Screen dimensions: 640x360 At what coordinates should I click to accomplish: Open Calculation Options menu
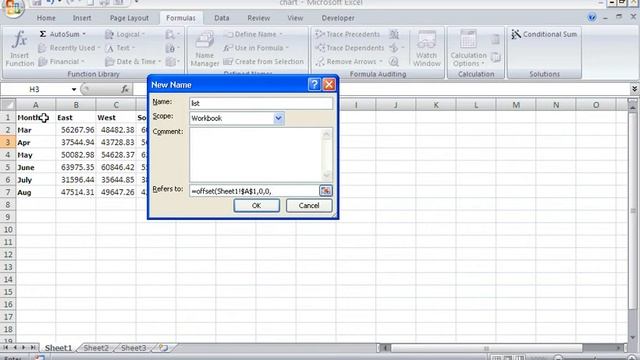tap(469, 49)
